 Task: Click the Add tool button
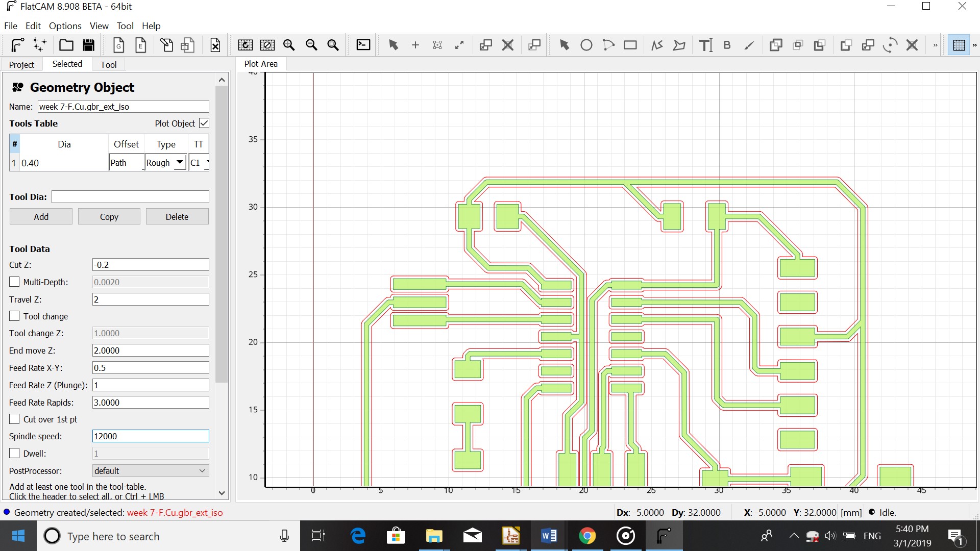click(x=41, y=217)
